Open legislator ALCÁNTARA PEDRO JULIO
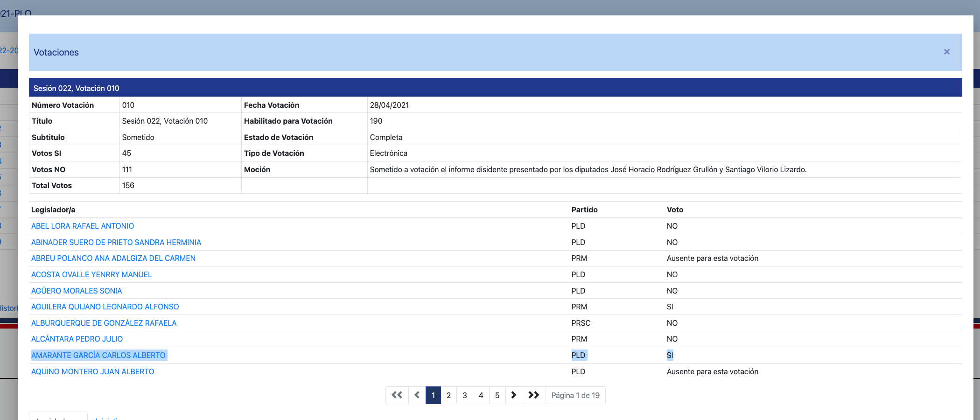The width and height of the screenshot is (980, 420). (x=77, y=339)
